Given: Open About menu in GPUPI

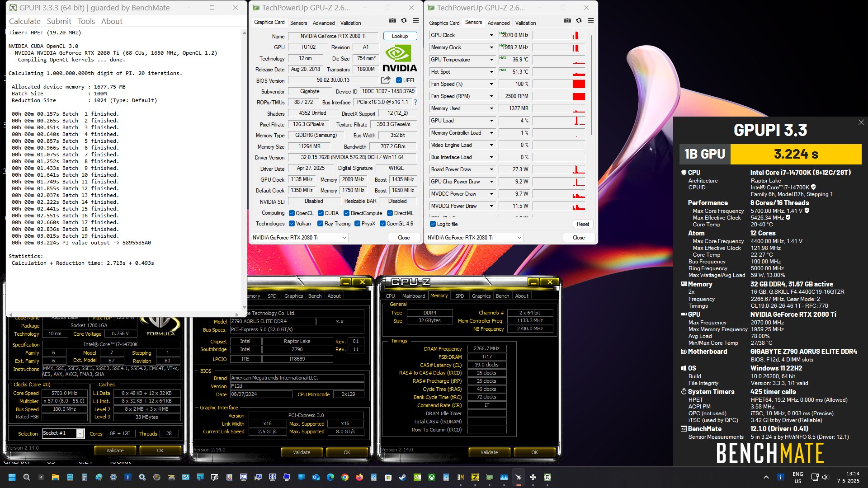Looking at the screenshot, I should [112, 21].
